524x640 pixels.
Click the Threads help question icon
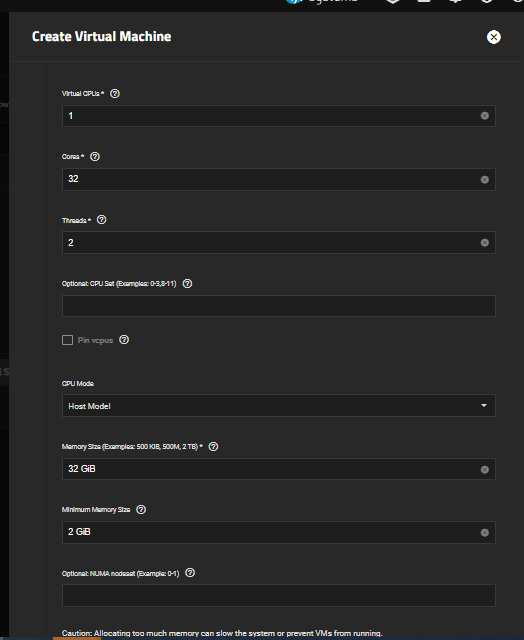tap(102, 220)
